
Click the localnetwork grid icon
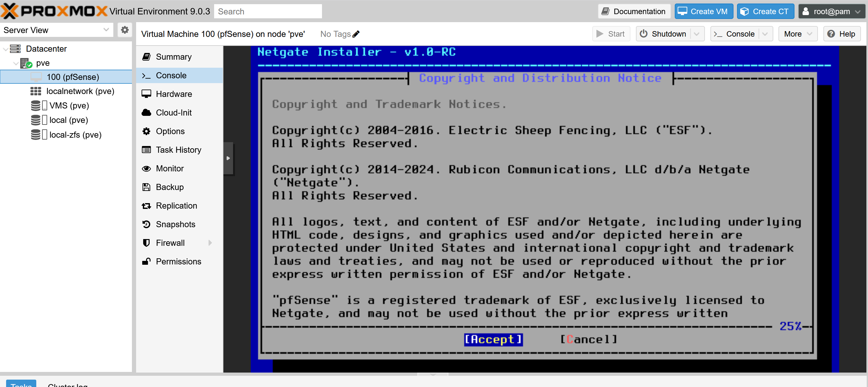pyautogui.click(x=36, y=91)
